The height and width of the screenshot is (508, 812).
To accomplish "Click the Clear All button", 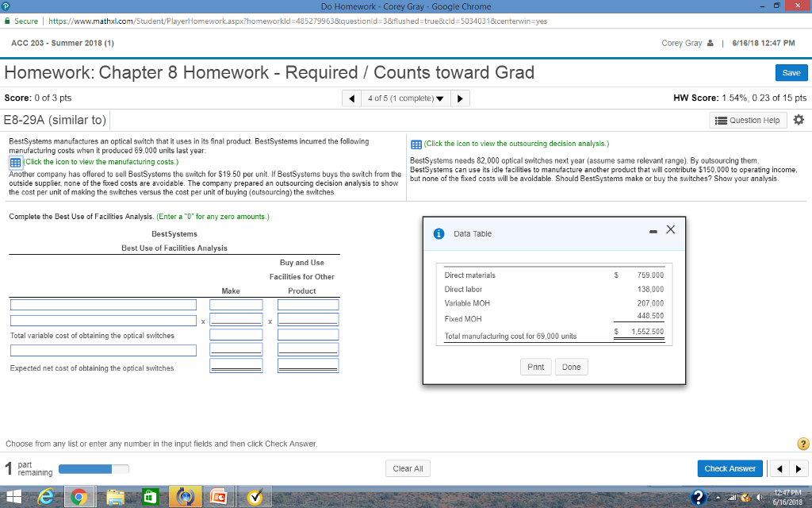I will click(x=408, y=468).
